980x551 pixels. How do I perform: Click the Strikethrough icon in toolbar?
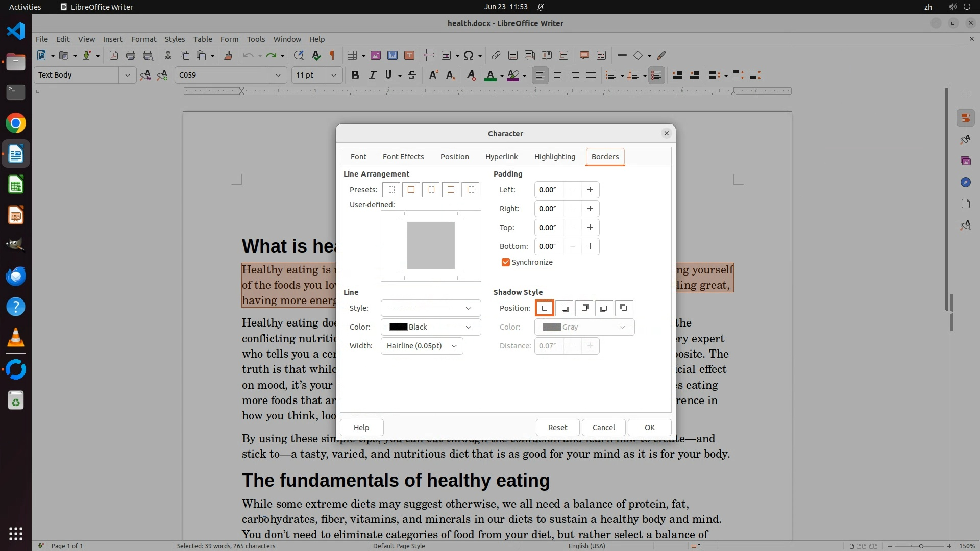click(x=412, y=75)
